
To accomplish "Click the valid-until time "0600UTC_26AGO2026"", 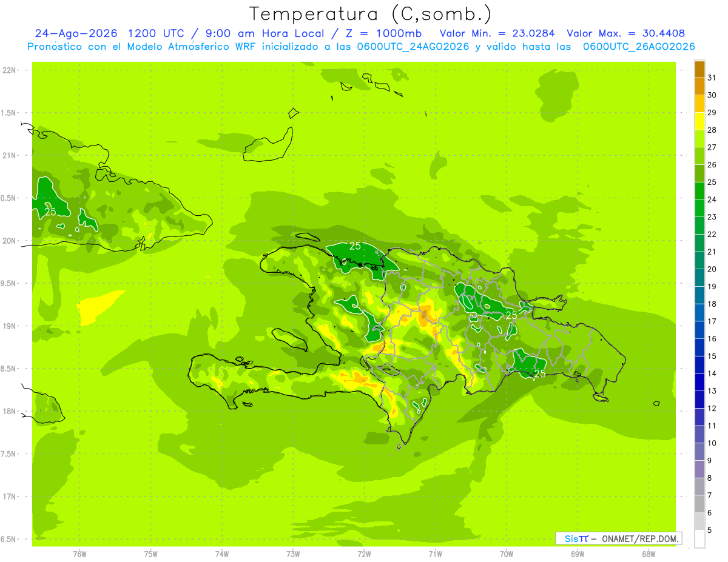I will coord(639,47).
